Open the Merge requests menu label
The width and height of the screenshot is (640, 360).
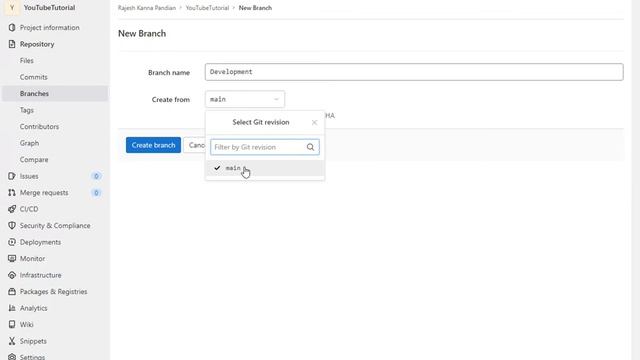(44, 193)
